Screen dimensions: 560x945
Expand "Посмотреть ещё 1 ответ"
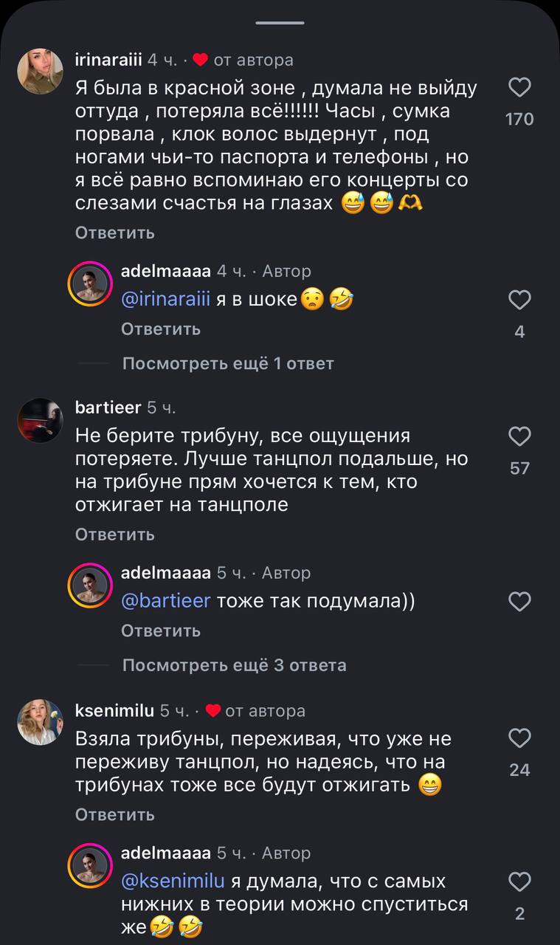click(x=227, y=363)
